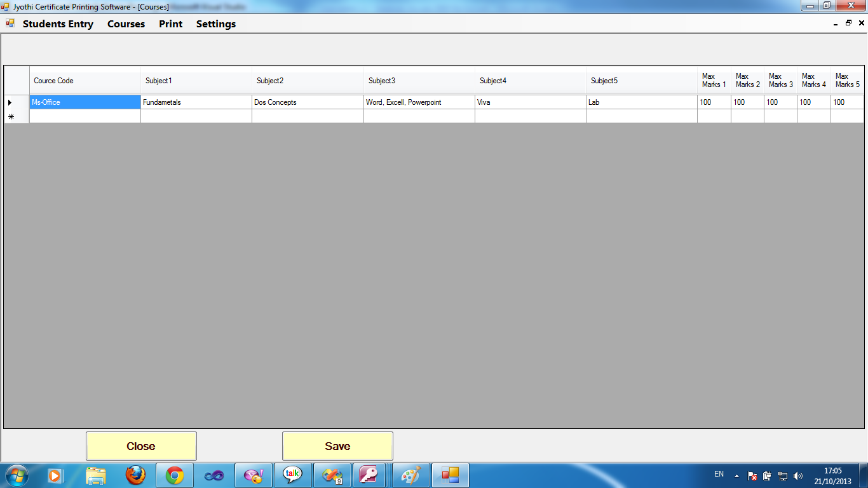Adjust the system volume control

click(x=799, y=475)
